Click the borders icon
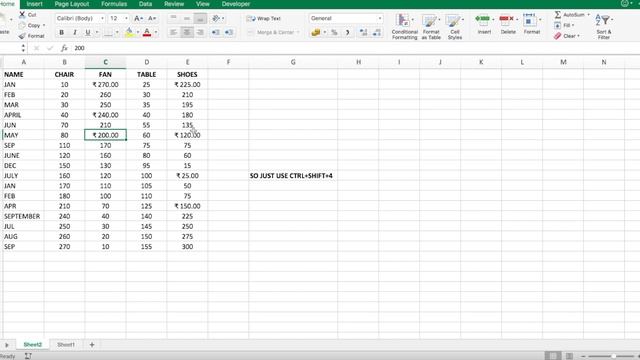 108,32
